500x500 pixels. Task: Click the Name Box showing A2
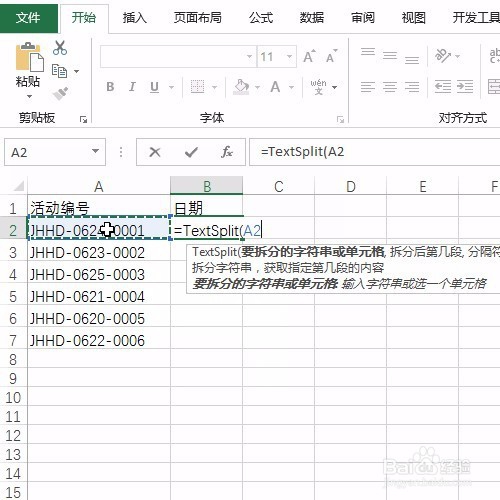[x=47, y=152]
